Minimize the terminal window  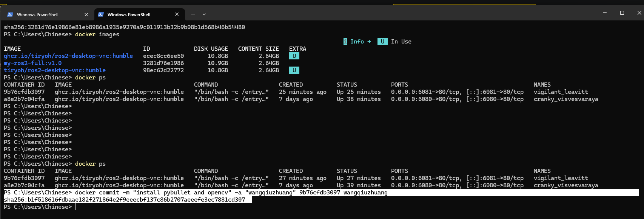click(x=605, y=13)
